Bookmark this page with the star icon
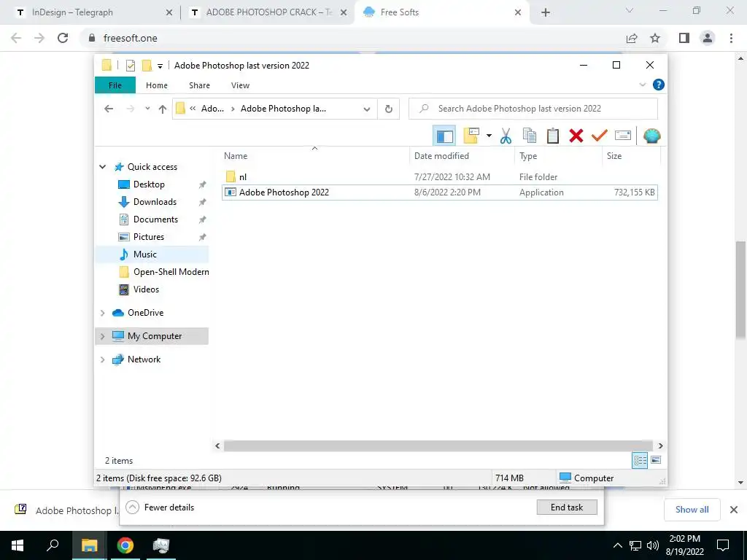 [x=655, y=38]
